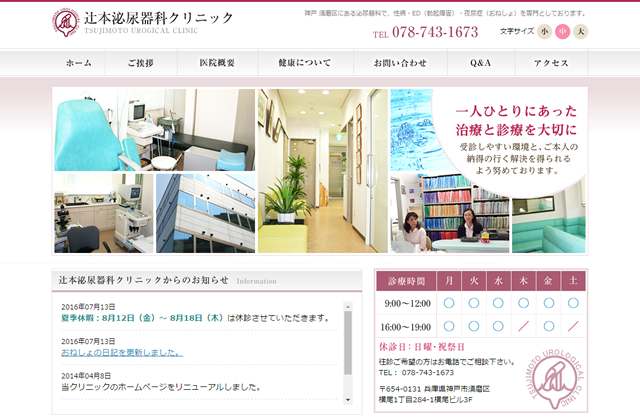
Task: Click the examination chair photo
Action: (155, 130)
